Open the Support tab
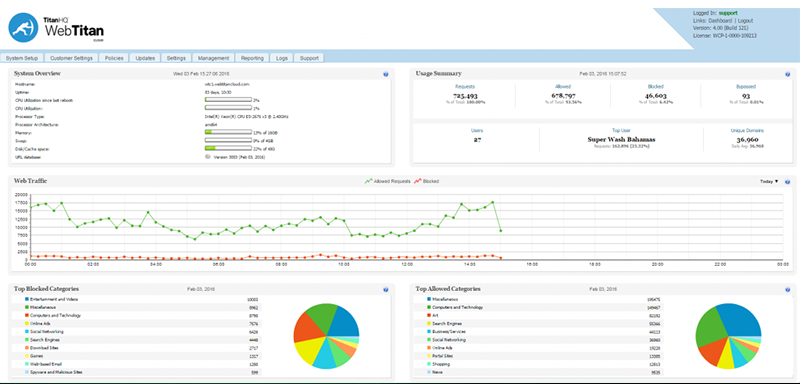800x384 pixels. click(x=309, y=58)
